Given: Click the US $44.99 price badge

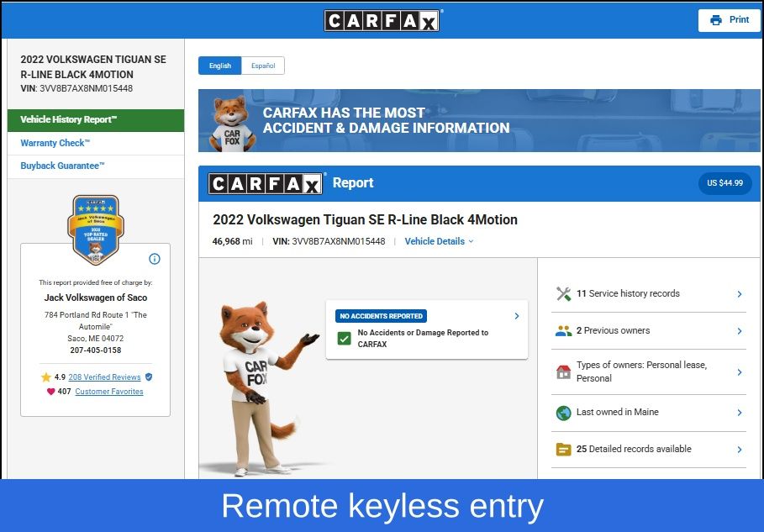Looking at the screenshot, I should [724, 183].
